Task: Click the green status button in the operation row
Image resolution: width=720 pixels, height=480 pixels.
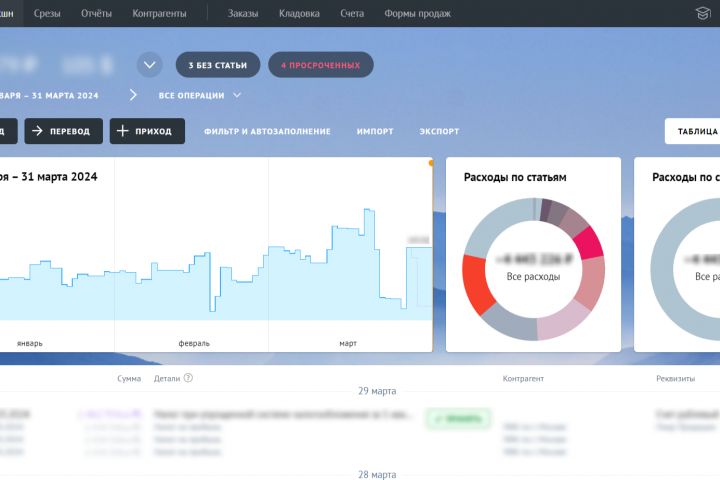Action: pyautogui.click(x=458, y=418)
